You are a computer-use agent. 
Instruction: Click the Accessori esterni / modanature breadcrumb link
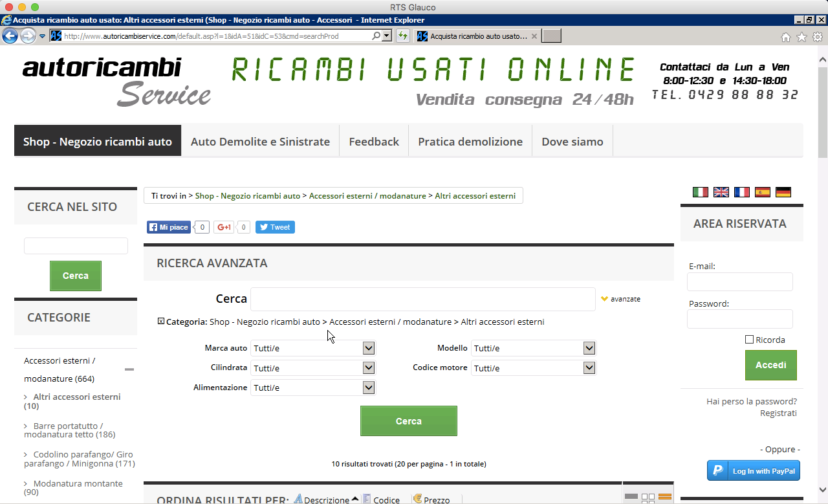pos(367,195)
